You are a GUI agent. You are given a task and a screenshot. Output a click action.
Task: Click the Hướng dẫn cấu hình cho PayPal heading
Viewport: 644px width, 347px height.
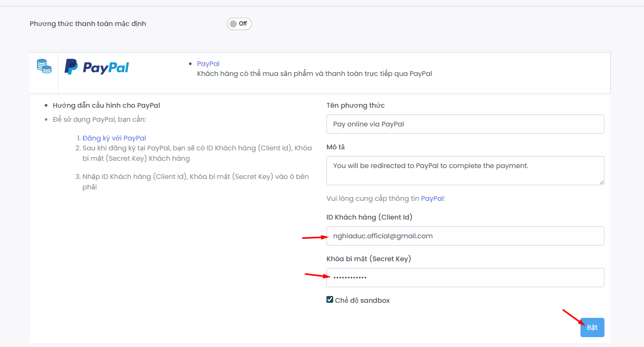tap(106, 105)
